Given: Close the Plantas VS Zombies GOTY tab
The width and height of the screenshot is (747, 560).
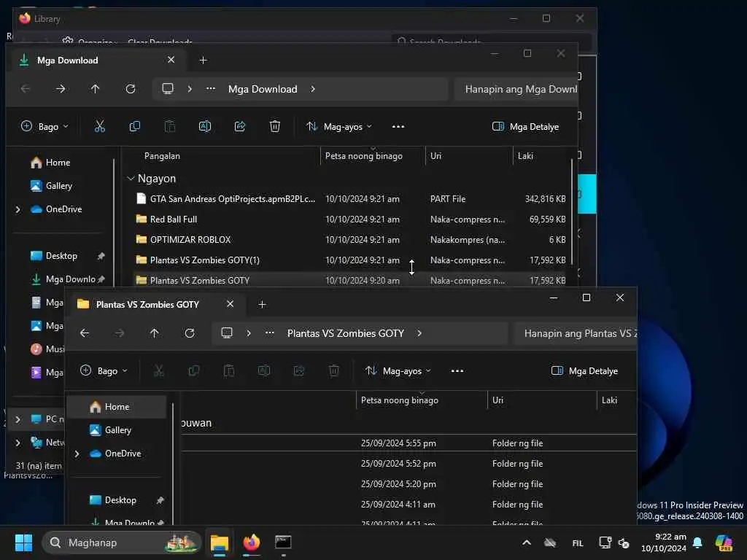Looking at the screenshot, I should coord(230,304).
